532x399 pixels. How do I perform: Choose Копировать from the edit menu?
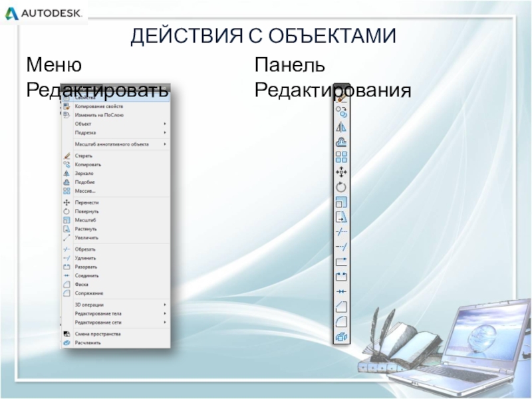115,164
